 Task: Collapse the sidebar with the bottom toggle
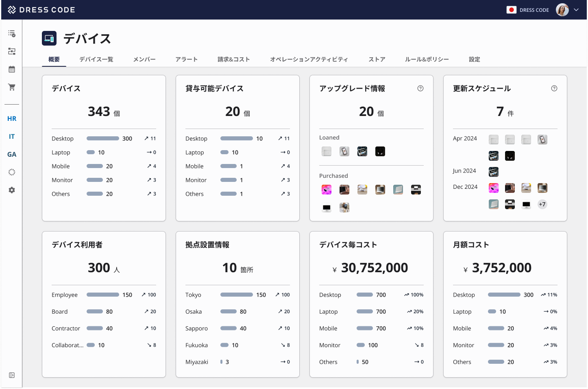click(x=12, y=375)
